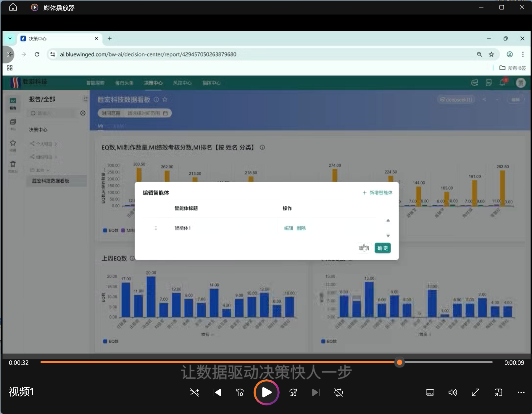Click the large play button
Image resolution: width=532 pixels, height=414 pixels.
point(266,392)
